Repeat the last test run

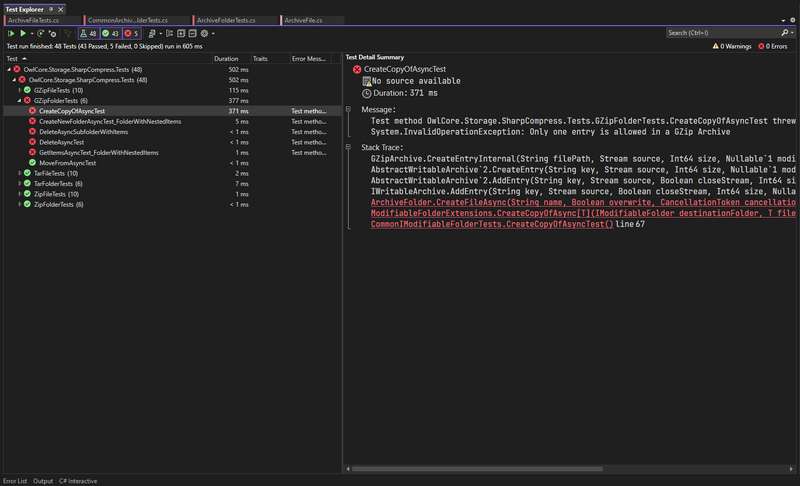tap(41, 33)
